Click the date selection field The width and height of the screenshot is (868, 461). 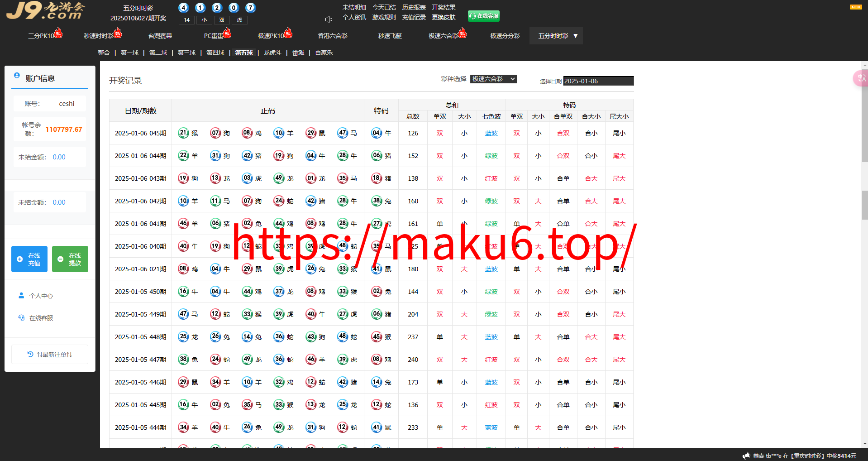click(x=598, y=81)
